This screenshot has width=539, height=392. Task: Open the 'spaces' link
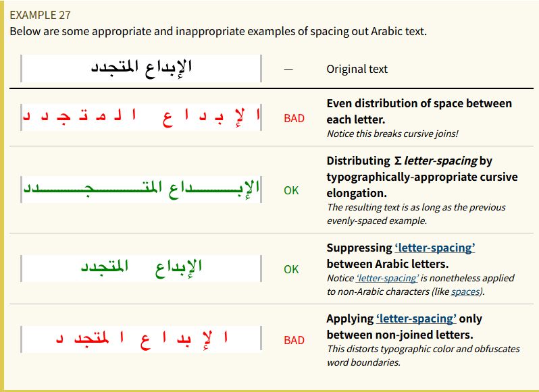click(x=465, y=291)
